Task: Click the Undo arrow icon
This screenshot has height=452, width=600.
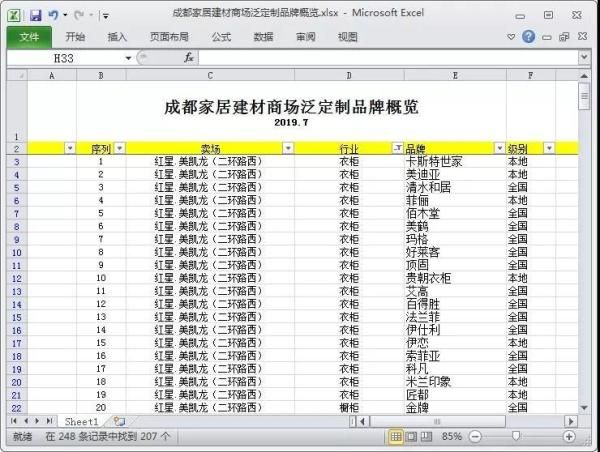Action: coord(53,15)
